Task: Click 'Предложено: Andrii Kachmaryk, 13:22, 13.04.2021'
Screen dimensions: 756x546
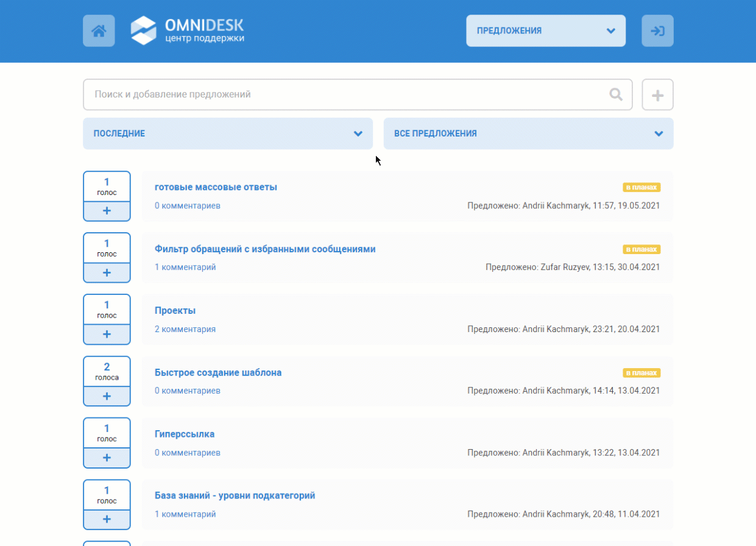Action: 563,453
